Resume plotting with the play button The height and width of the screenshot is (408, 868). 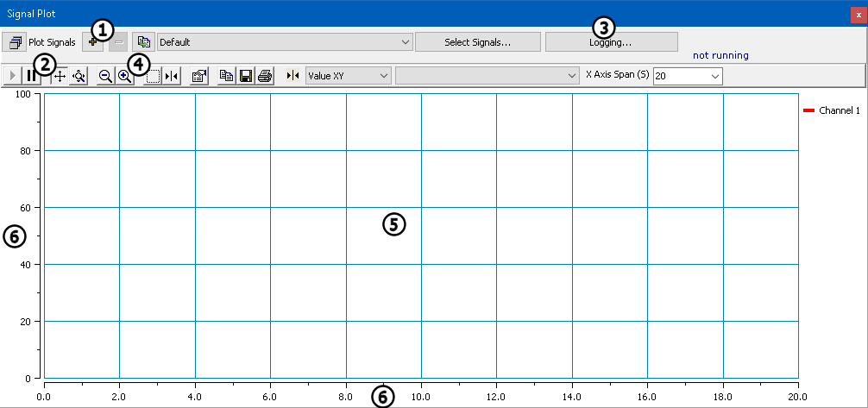click(x=12, y=76)
